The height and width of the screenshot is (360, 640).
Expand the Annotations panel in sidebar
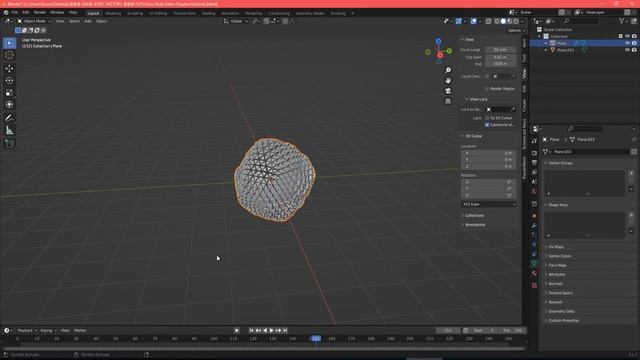pyautogui.click(x=475, y=225)
